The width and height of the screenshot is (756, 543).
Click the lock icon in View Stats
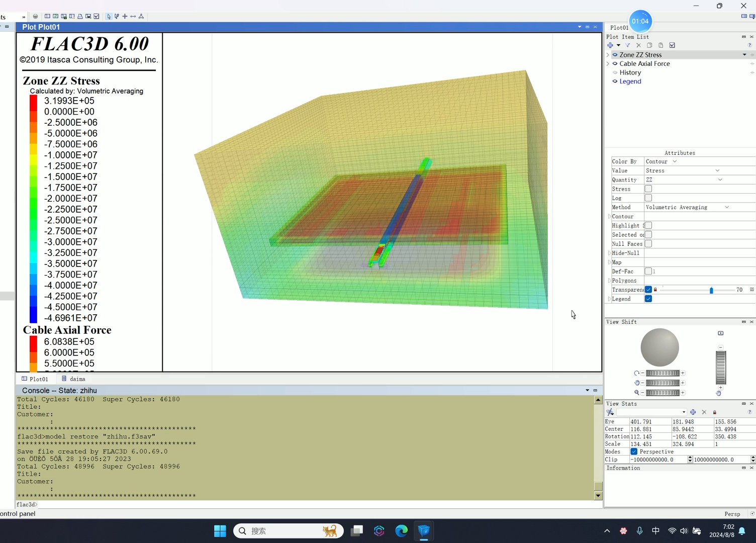click(x=714, y=412)
